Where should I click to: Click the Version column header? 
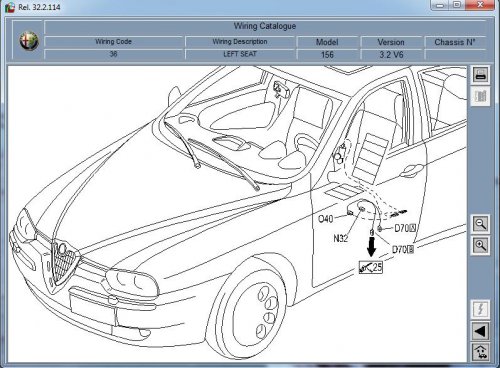tap(391, 42)
